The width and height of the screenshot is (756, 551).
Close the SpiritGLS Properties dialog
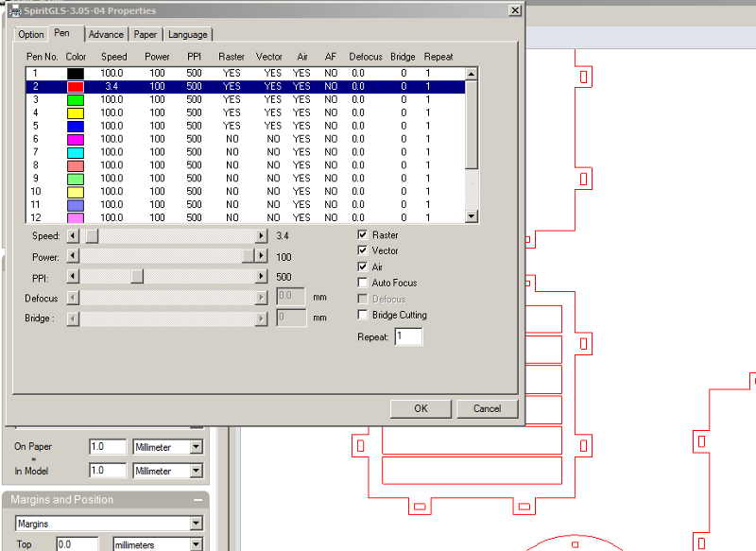515,10
